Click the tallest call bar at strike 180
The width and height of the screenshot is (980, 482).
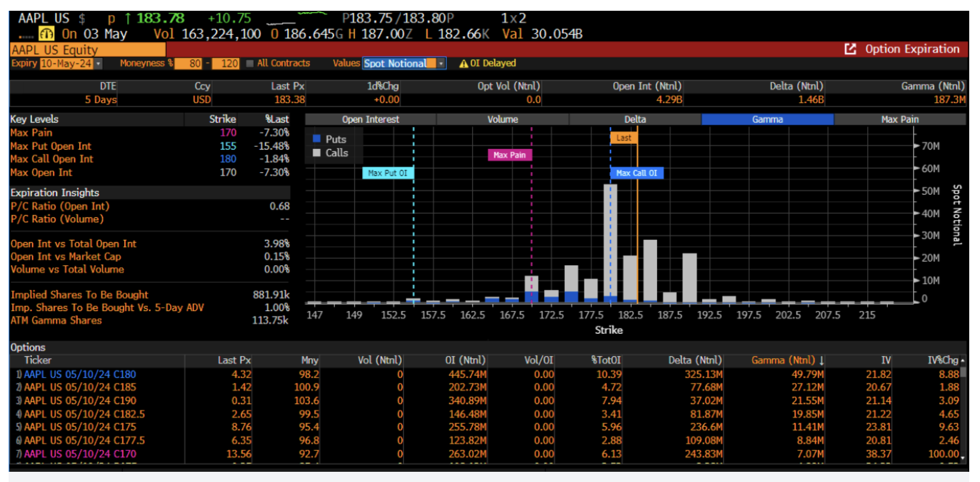[x=611, y=240]
